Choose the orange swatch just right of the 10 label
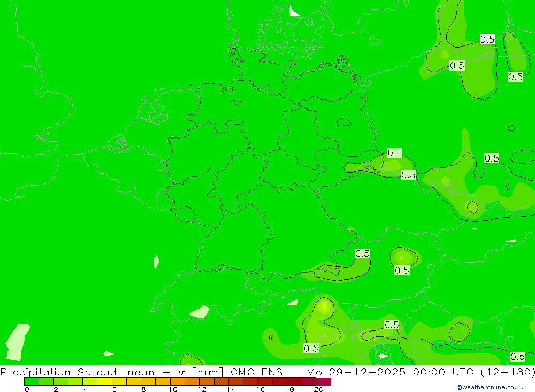The image size is (535, 392). (x=178, y=381)
